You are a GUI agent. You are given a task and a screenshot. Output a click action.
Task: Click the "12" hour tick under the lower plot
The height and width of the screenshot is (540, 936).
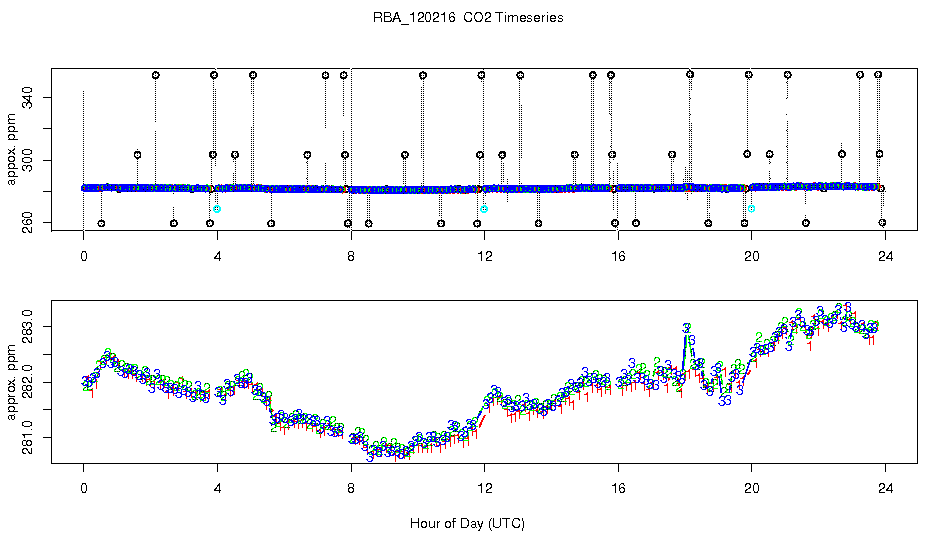coord(485,488)
